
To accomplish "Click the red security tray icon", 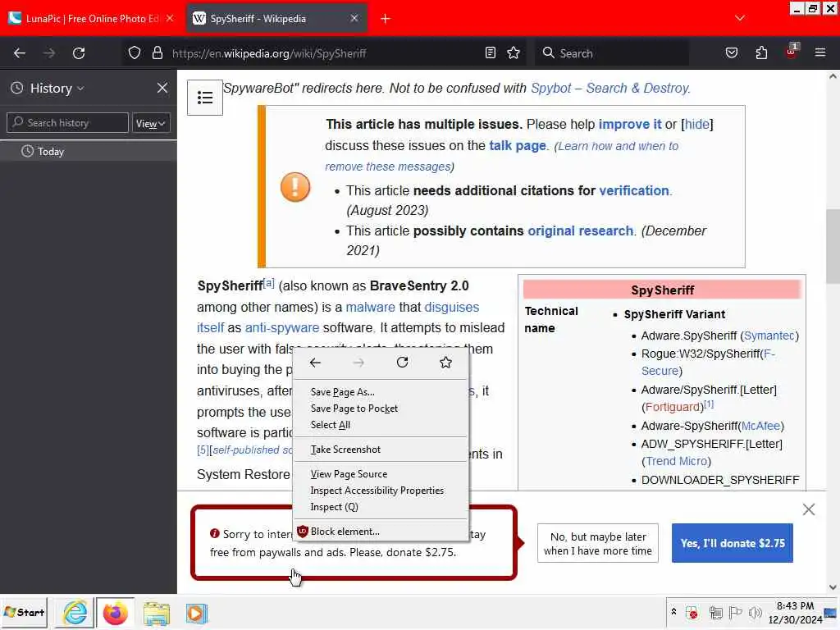I will tap(692, 612).
